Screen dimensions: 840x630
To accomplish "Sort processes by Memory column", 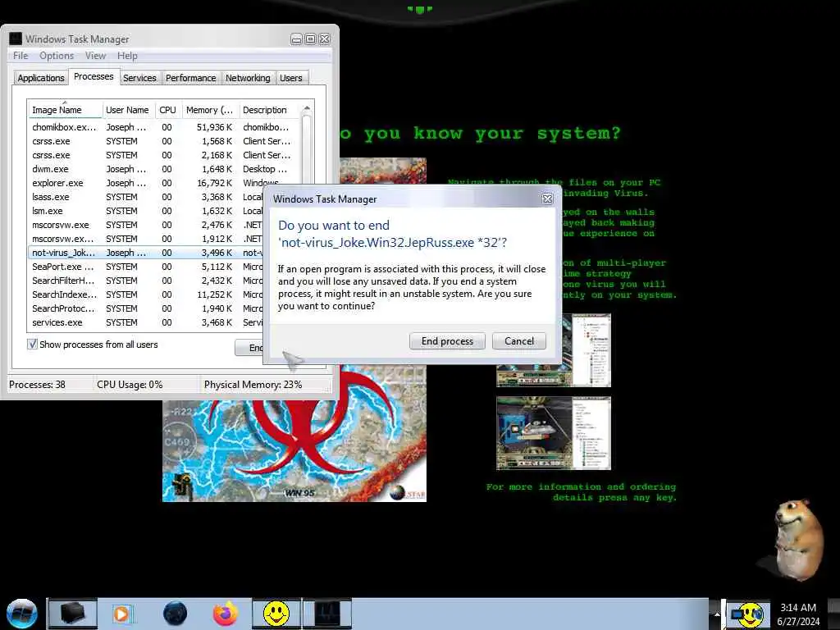I will [209, 110].
